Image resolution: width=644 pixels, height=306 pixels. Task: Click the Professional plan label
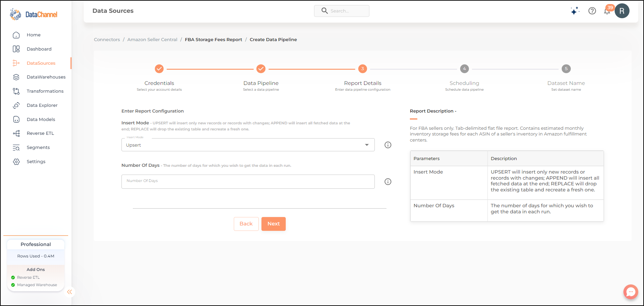click(x=36, y=244)
